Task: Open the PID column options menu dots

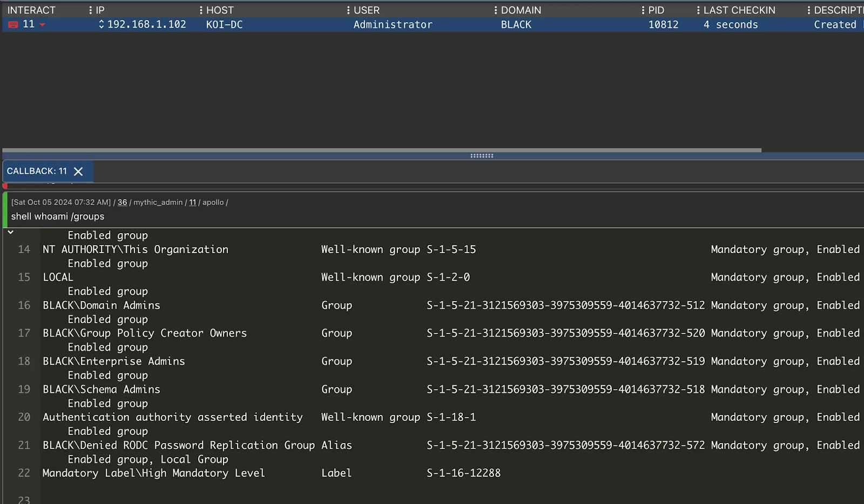Action: point(643,10)
